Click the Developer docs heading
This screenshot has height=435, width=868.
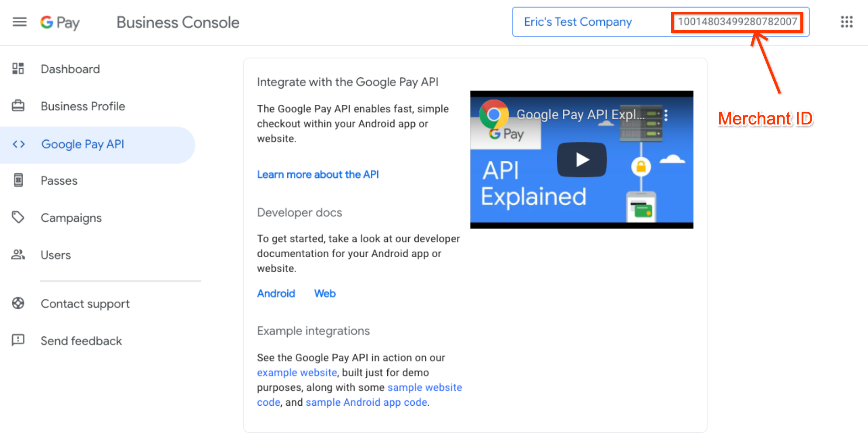coord(300,212)
